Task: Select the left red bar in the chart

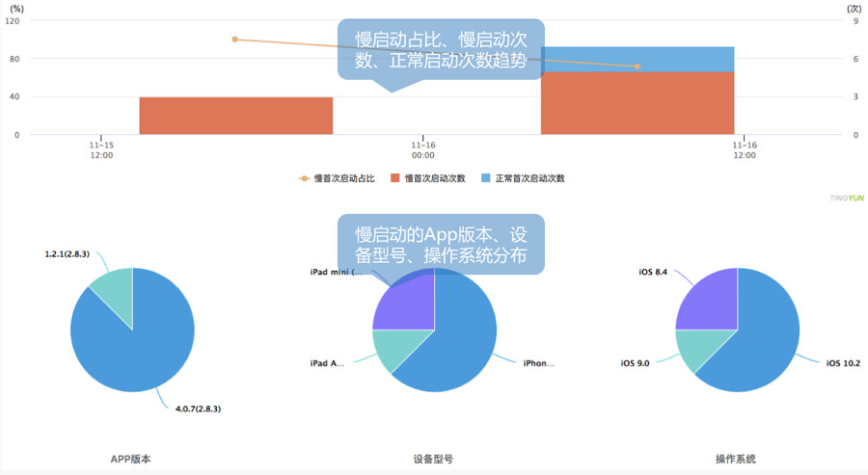Action: coord(235,116)
